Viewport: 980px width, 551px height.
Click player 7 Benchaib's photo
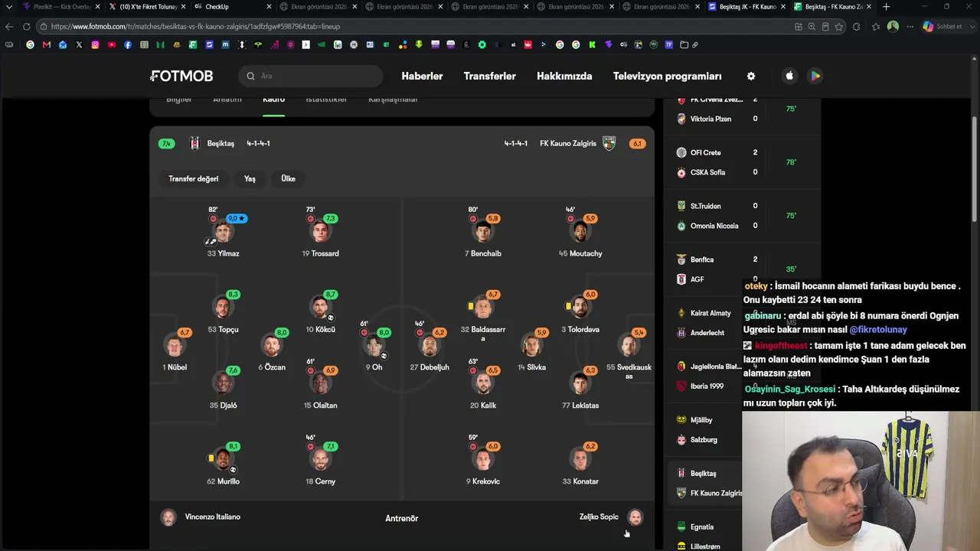[x=483, y=232]
